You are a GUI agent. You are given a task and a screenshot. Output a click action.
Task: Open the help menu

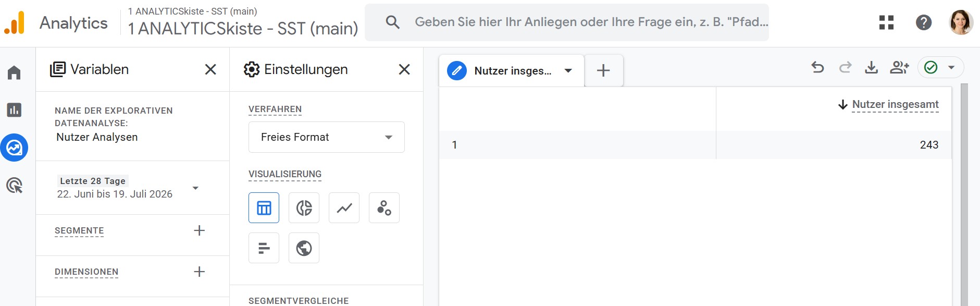[x=924, y=22]
